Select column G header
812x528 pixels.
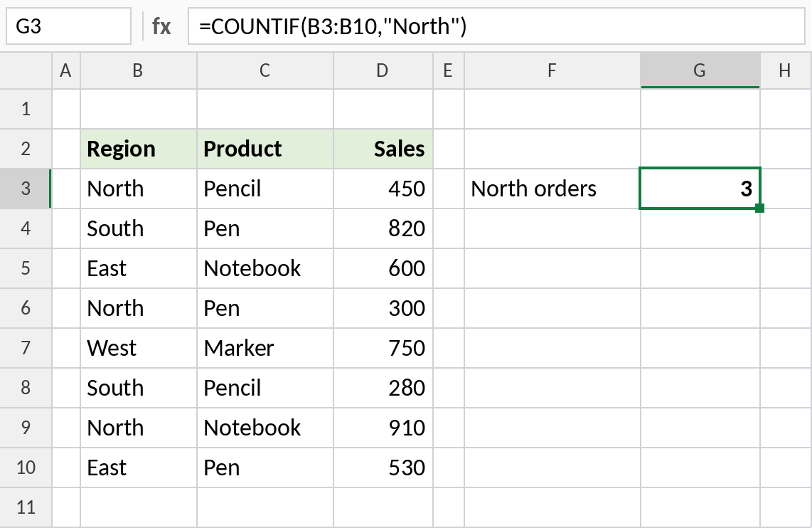[700, 70]
